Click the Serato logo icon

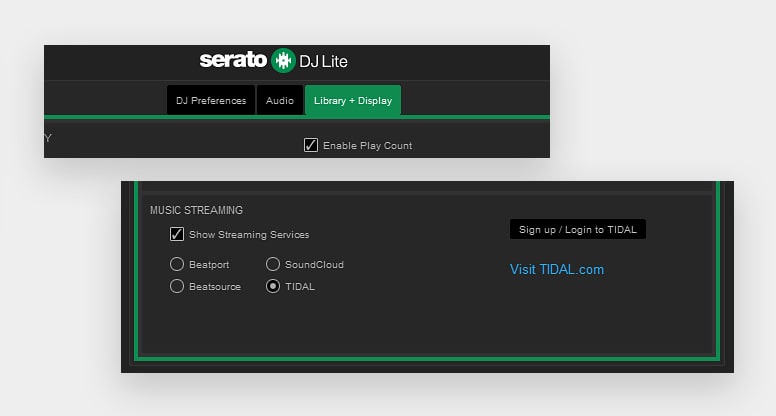(283, 60)
